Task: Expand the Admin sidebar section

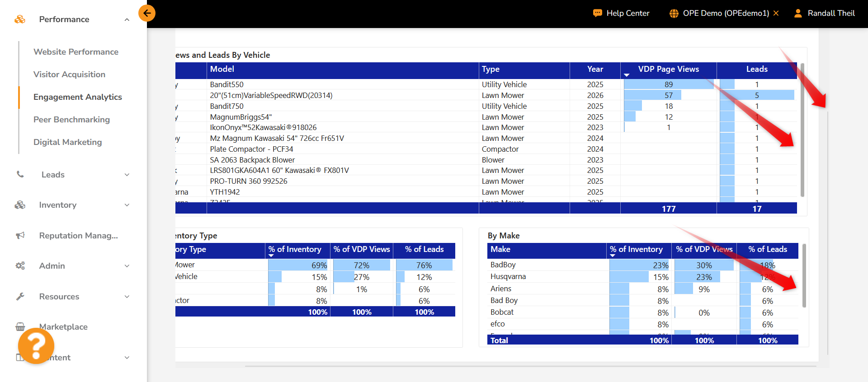Action: pos(127,266)
